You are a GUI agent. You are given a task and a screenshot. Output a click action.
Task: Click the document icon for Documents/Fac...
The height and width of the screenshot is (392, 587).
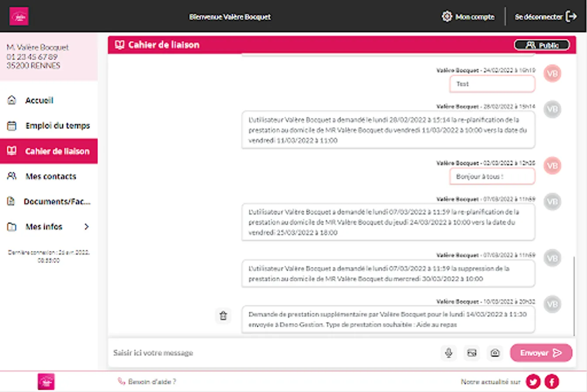(x=12, y=201)
